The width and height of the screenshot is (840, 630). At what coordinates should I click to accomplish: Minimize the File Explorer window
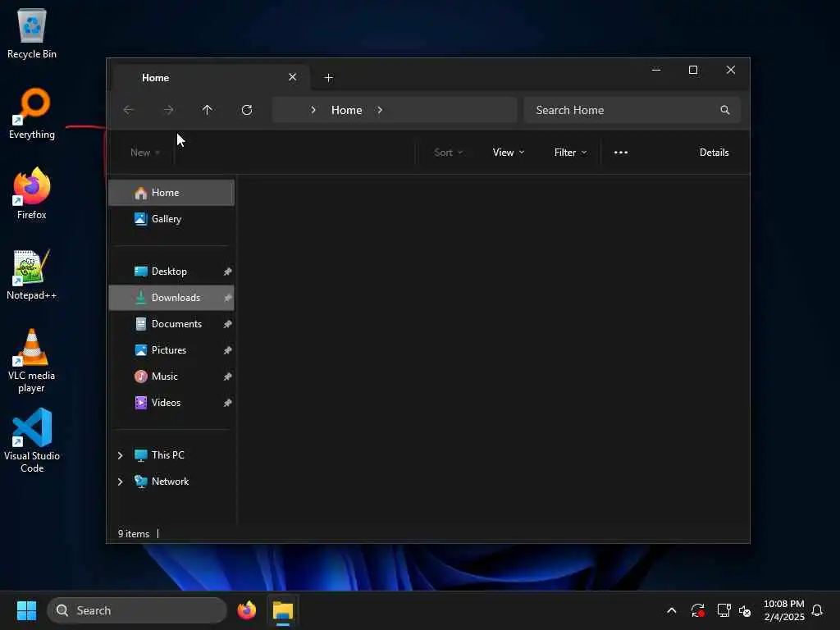point(656,70)
